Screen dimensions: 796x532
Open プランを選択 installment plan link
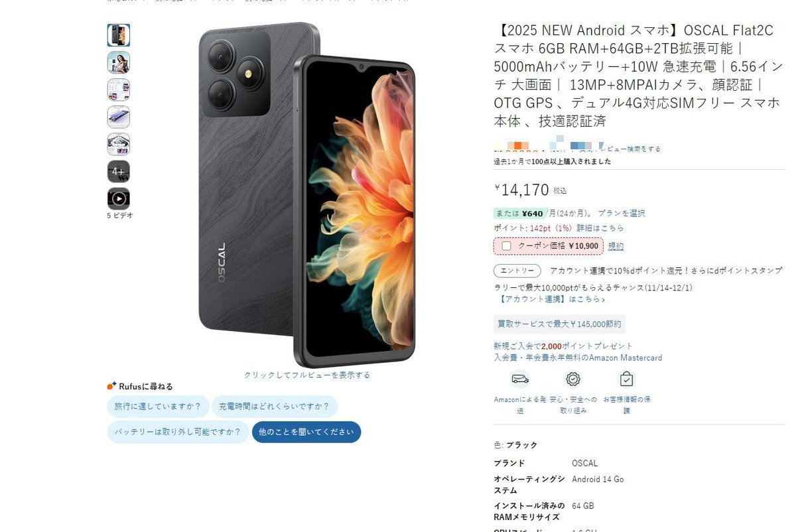point(622,214)
